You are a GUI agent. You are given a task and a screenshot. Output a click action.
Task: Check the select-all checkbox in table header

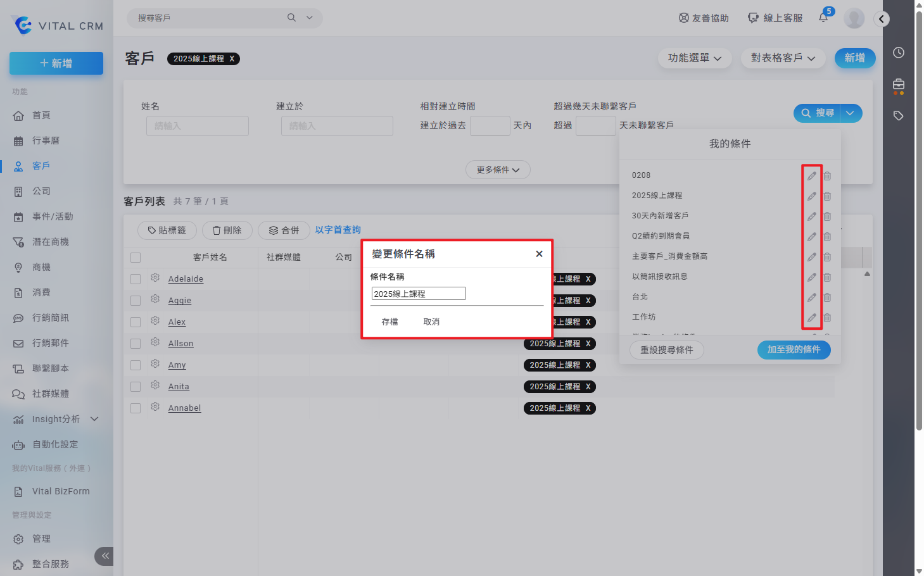[136, 258]
